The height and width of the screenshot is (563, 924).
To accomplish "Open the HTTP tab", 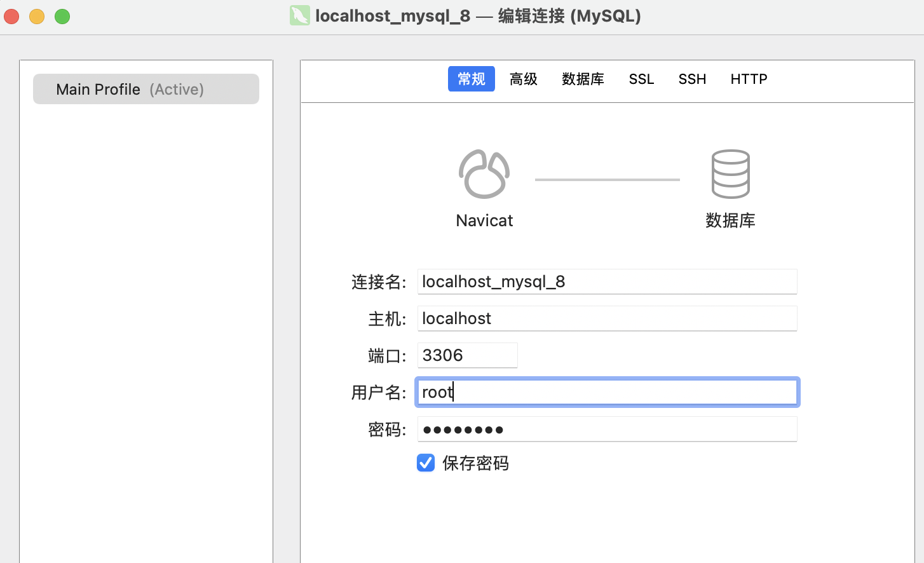I will pos(749,79).
